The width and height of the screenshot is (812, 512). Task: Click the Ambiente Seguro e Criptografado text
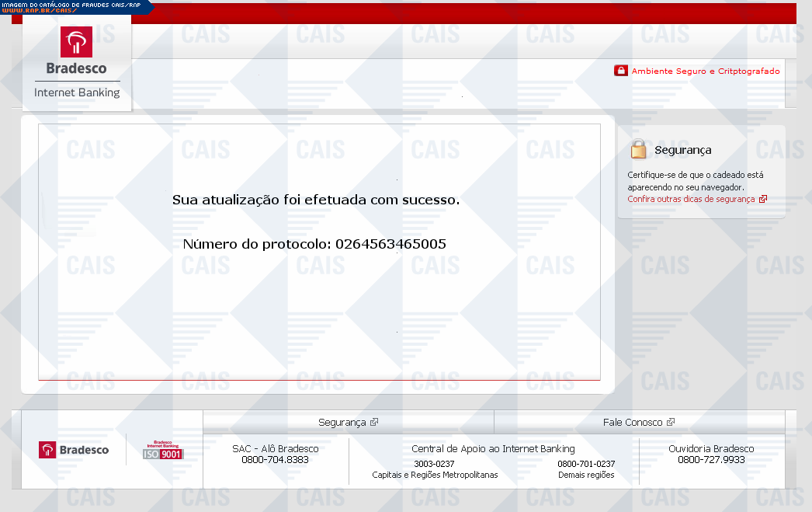(705, 71)
